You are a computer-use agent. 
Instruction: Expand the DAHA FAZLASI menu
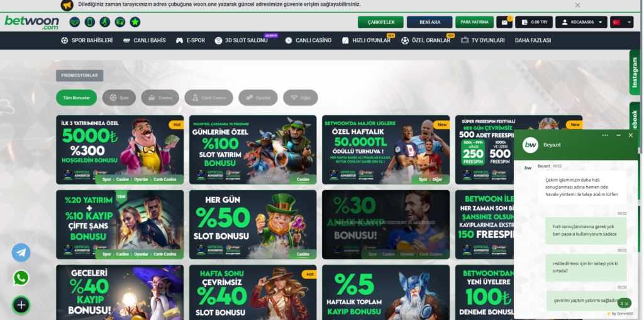coord(533,40)
